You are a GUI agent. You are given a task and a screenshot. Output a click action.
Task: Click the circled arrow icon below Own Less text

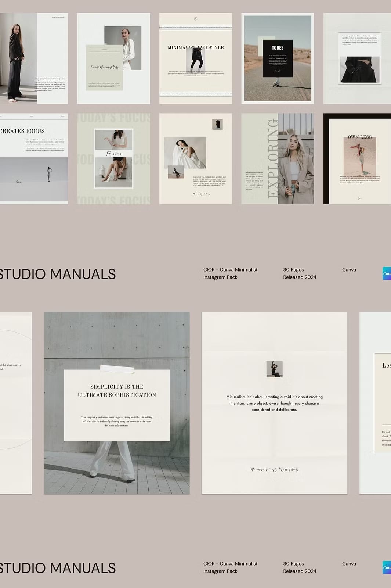[x=359, y=198]
